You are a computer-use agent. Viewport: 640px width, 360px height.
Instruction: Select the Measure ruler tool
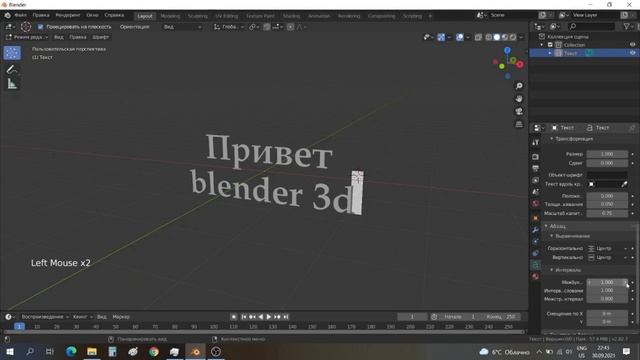pos(12,84)
